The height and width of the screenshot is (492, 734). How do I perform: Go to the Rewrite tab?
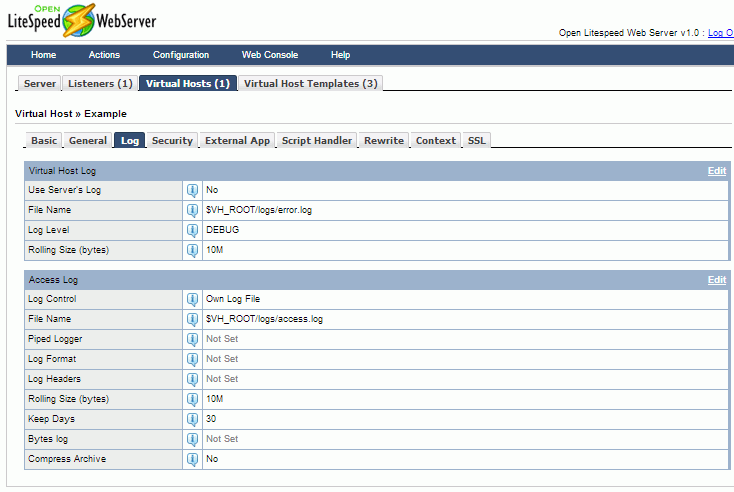click(x=383, y=141)
